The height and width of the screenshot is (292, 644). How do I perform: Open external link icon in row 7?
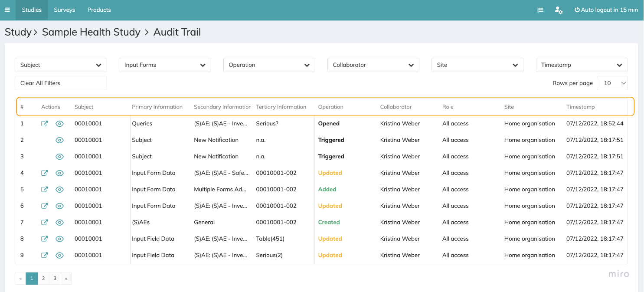pos(44,223)
